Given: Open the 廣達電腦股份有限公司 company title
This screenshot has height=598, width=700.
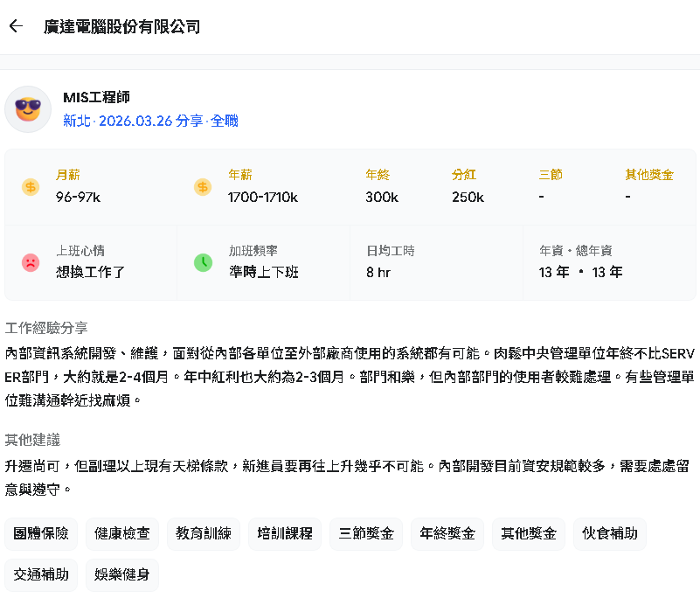Looking at the screenshot, I should tap(121, 27).
